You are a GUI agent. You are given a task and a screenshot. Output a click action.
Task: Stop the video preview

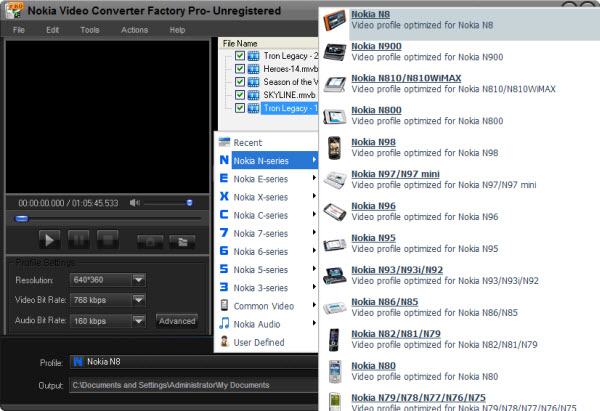108,240
